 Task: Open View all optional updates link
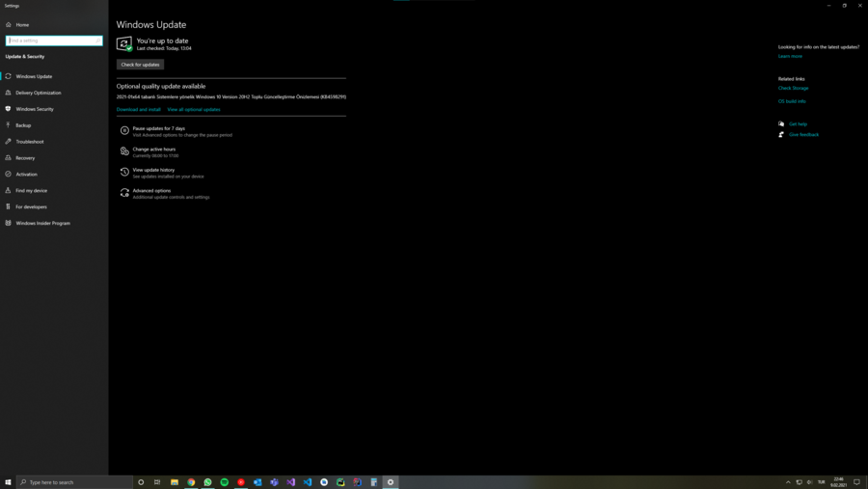click(x=194, y=110)
